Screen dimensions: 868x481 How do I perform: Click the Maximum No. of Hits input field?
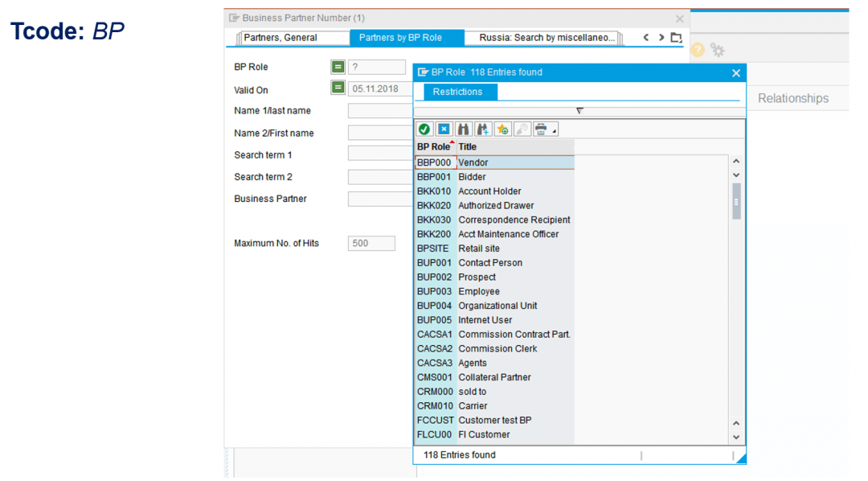click(371, 243)
